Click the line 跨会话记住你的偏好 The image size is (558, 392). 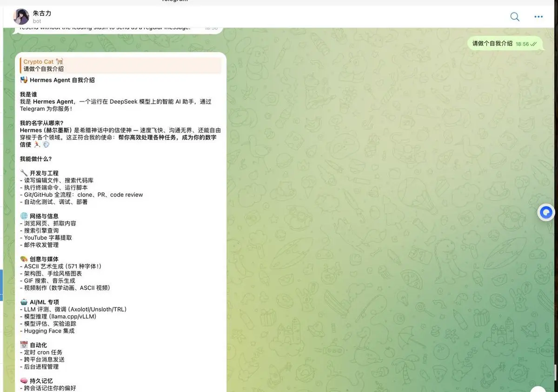click(x=48, y=388)
